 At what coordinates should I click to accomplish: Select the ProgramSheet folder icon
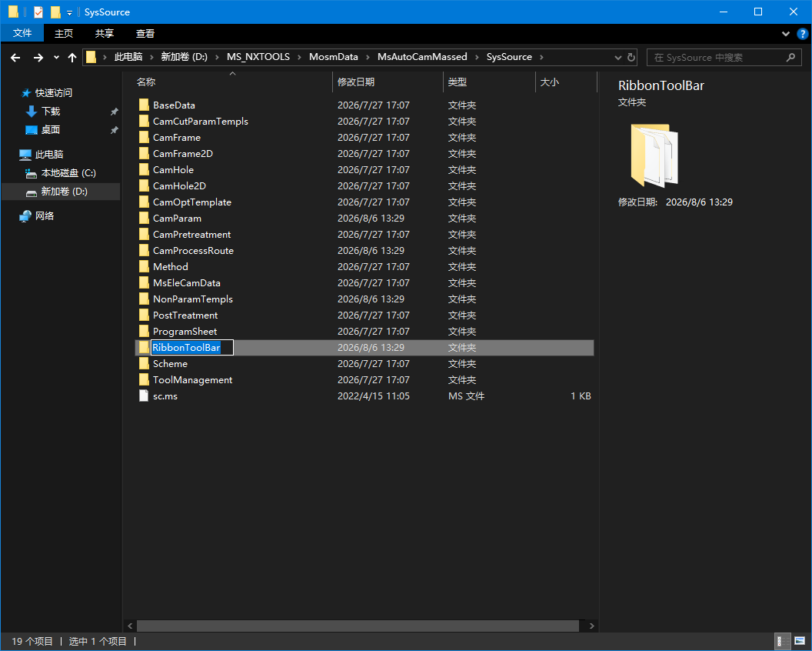click(x=144, y=331)
